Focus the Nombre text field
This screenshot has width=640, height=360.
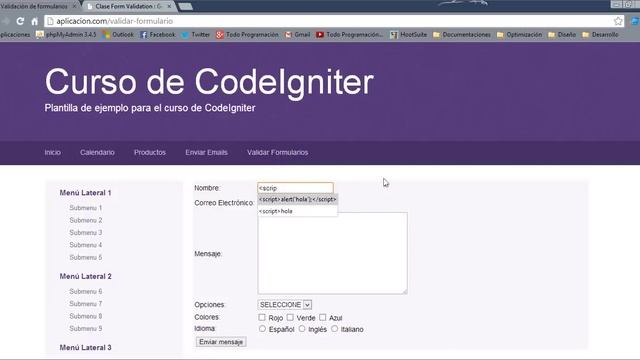(x=296, y=188)
